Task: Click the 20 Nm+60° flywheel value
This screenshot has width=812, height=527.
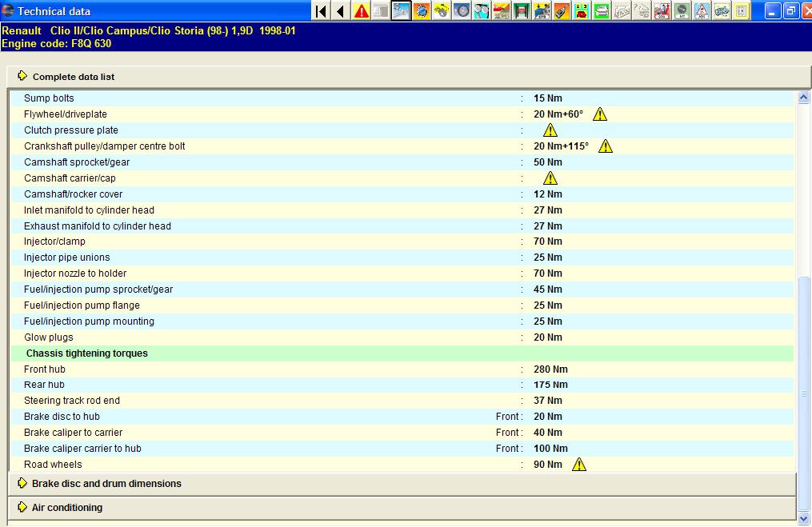Action: click(558, 114)
